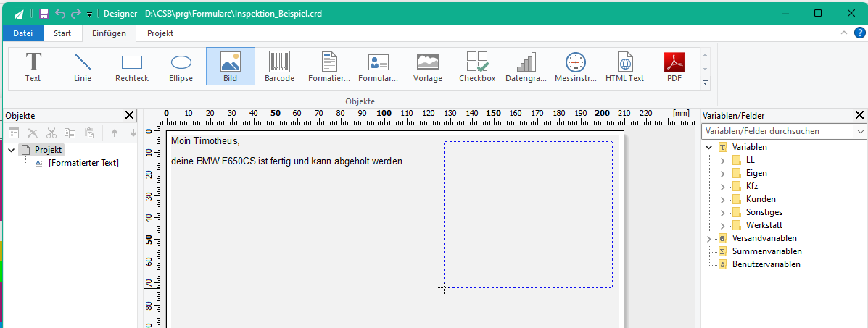
Task: Expand the Werkstatt variables folder
Action: [x=722, y=226]
